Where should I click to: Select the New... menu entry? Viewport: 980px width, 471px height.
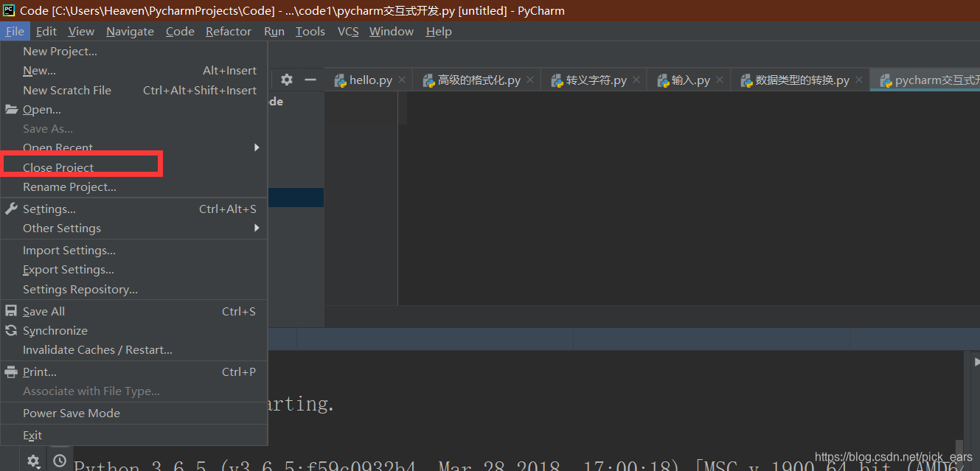(x=133, y=71)
